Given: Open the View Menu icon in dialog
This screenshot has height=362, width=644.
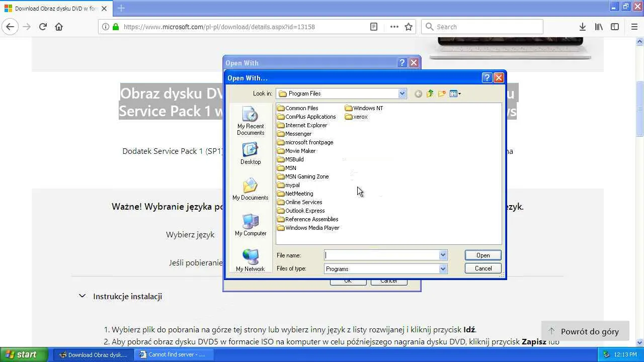Looking at the screenshot, I should pos(455,94).
